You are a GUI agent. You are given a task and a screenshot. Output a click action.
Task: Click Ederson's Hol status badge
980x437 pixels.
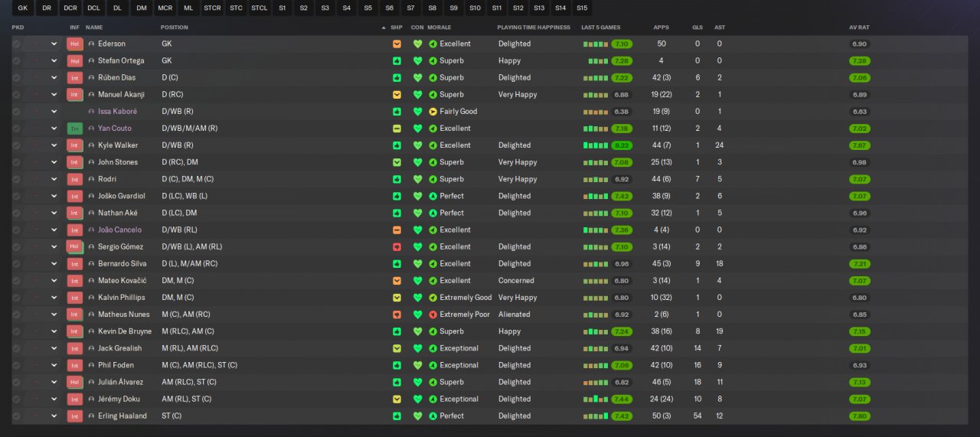[x=74, y=44]
